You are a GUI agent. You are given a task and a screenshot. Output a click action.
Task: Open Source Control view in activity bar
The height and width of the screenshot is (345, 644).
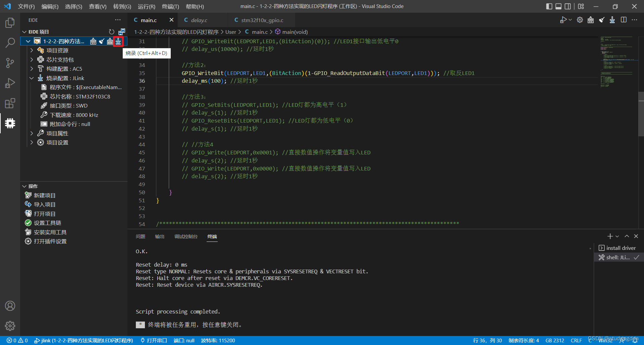10,63
